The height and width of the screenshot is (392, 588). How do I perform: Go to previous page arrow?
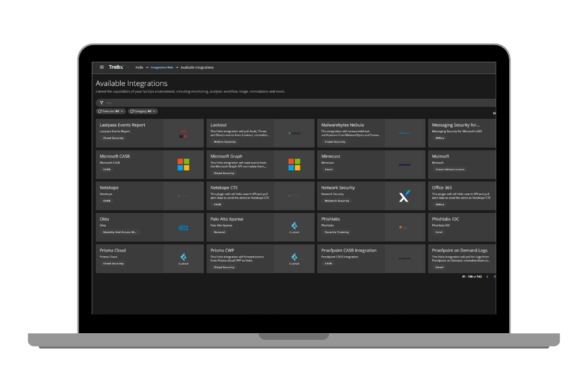[x=487, y=277]
